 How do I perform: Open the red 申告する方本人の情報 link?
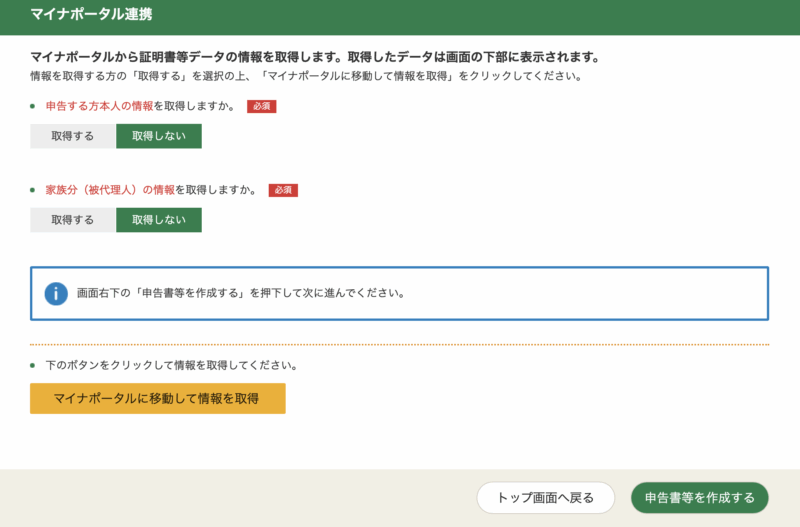(99, 106)
